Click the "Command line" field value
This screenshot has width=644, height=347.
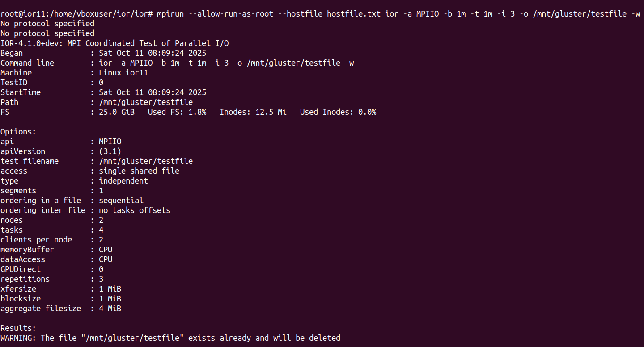click(x=226, y=63)
